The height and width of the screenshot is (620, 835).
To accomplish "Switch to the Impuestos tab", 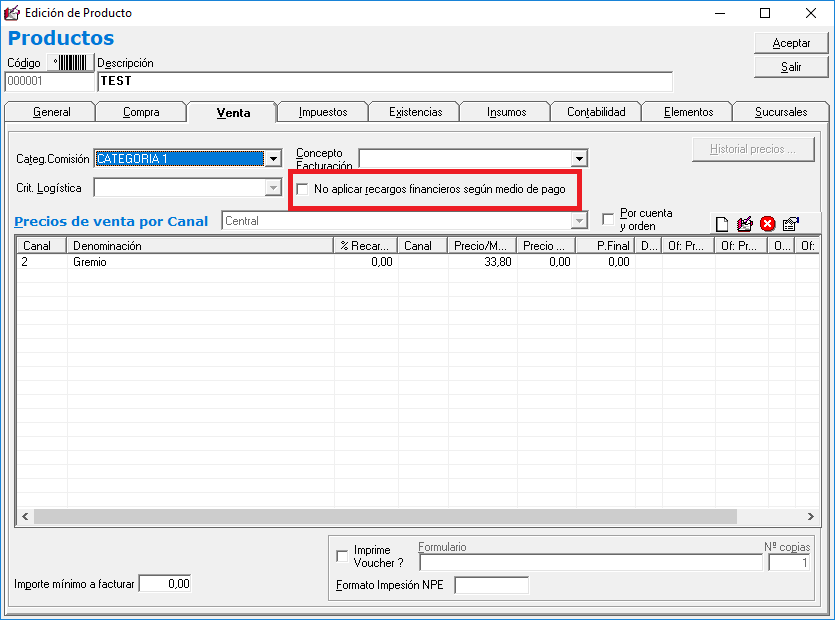I will coord(322,112).
